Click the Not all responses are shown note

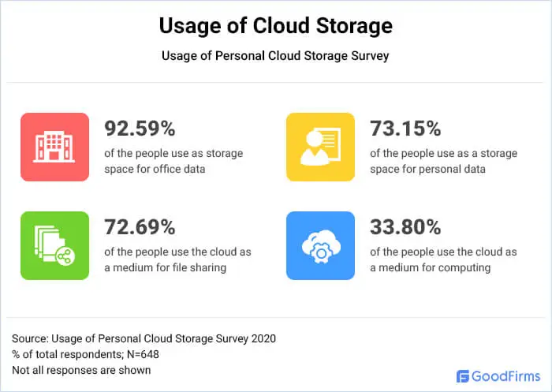81,370
